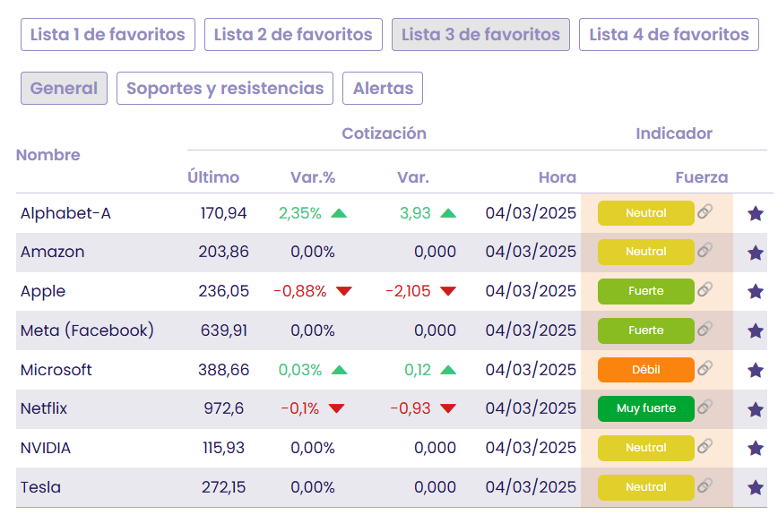Click the link icon in Microsoft row
Image resolution: width=778 pixels, height=532 pixels.
[705, 368]
